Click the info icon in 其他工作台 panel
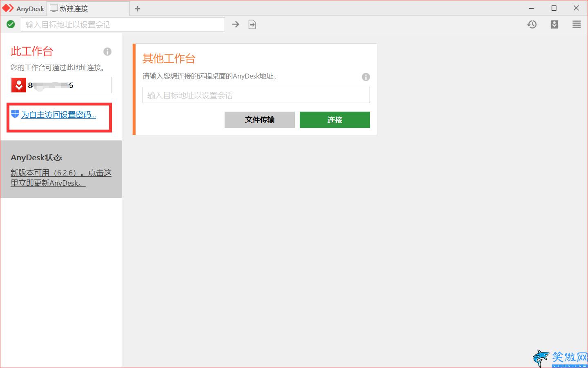588x368 pixels. (x=366, y=77)
